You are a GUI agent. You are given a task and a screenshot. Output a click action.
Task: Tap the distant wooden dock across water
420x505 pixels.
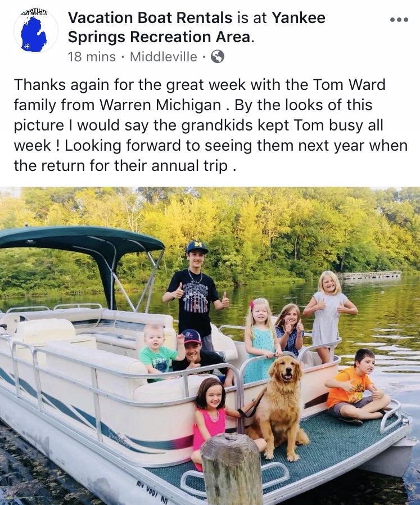coord(369,275)
